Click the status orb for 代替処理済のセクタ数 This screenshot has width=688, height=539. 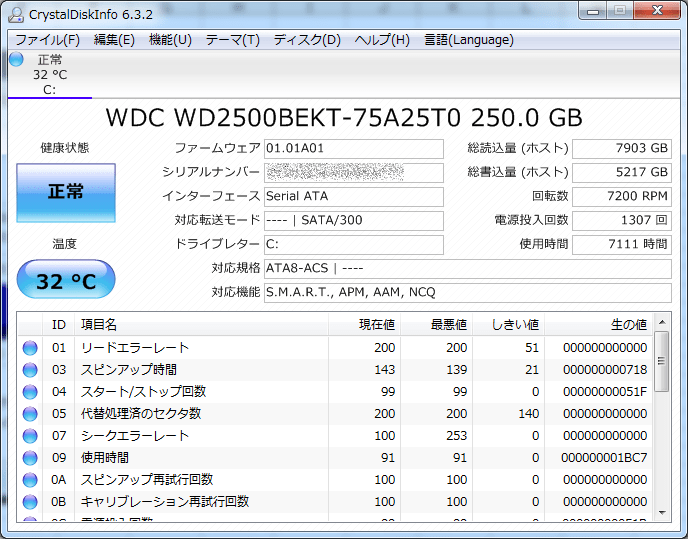30,414
